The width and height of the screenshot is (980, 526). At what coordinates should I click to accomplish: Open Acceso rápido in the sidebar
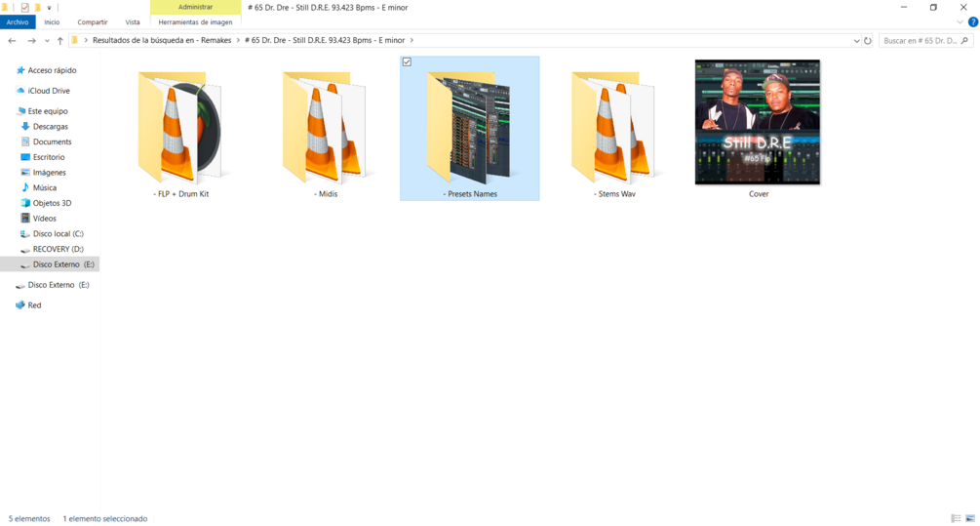52,70
